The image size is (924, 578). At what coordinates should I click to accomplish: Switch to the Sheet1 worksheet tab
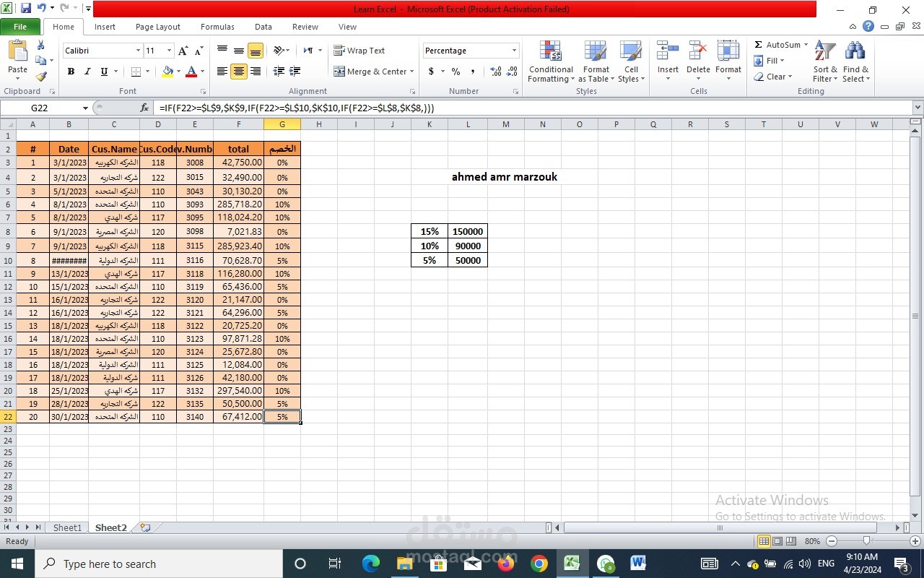68,528
